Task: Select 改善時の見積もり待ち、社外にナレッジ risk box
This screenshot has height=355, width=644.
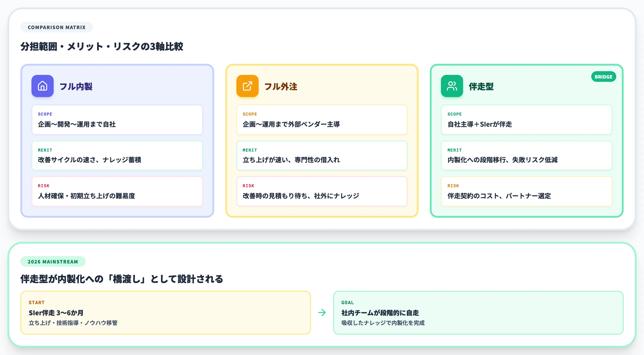Action: click(322, 192)
